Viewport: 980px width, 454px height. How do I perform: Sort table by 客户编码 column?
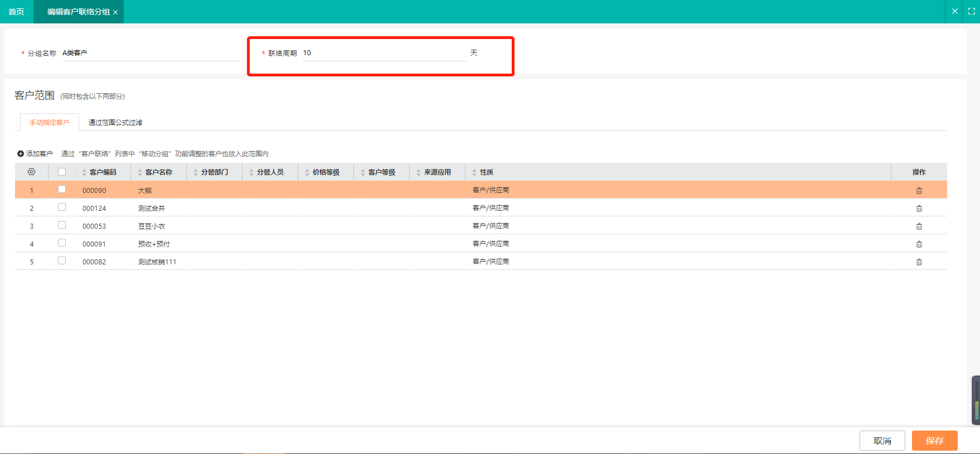pyautogui.click(x=103, y=172)
